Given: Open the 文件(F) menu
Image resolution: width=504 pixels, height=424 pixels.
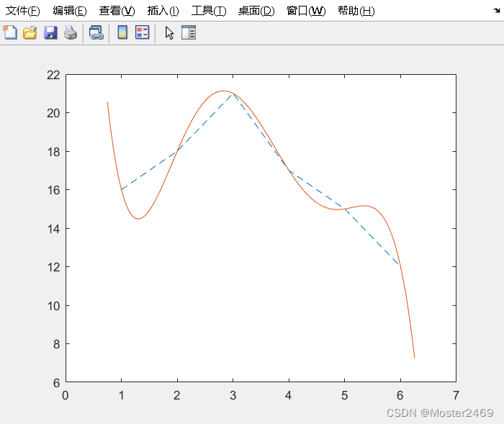Looking at the screenshot, I should pos(23,11).
